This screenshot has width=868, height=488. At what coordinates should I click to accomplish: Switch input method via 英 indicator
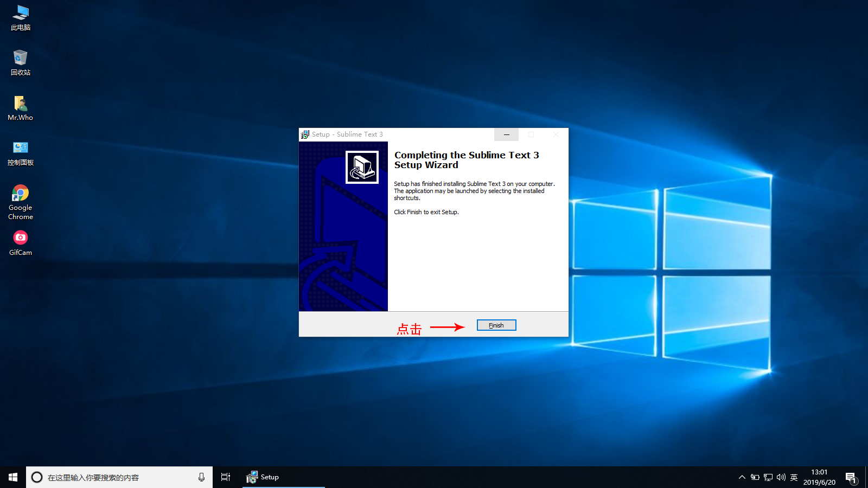pyautogui.click(x=794, y=477)
